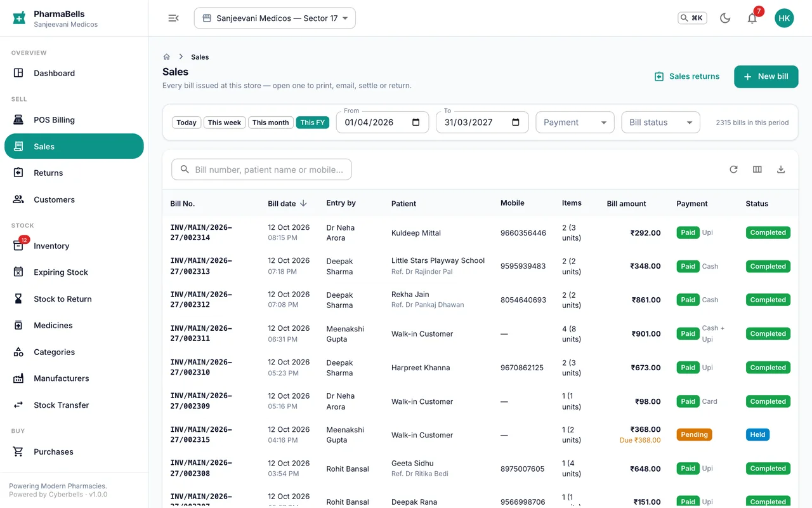Open Medicines in the sidebar
812x508 pixels.
click(x=74, y=325)
